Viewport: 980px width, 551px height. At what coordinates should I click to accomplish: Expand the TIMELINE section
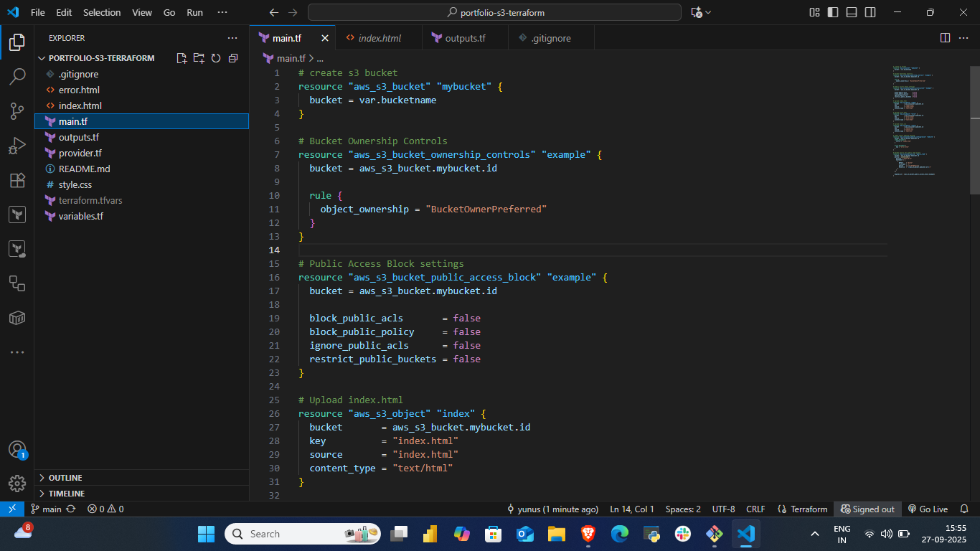point(66,494)
